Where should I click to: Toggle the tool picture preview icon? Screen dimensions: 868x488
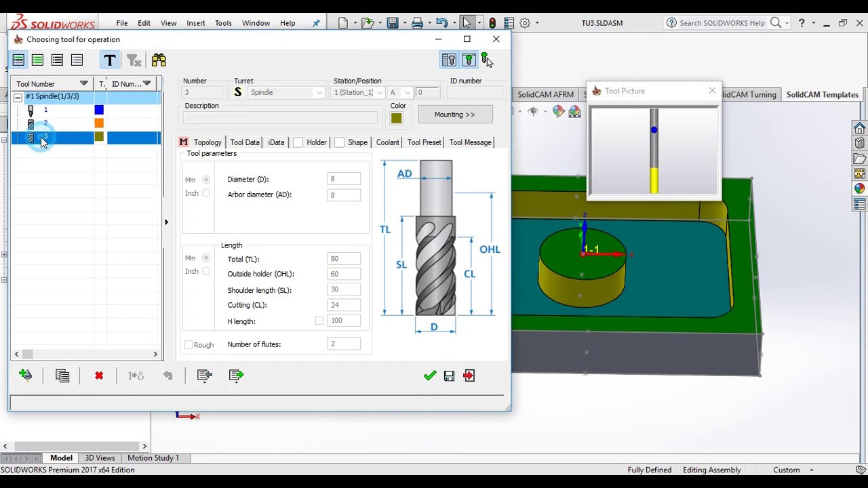468,60
